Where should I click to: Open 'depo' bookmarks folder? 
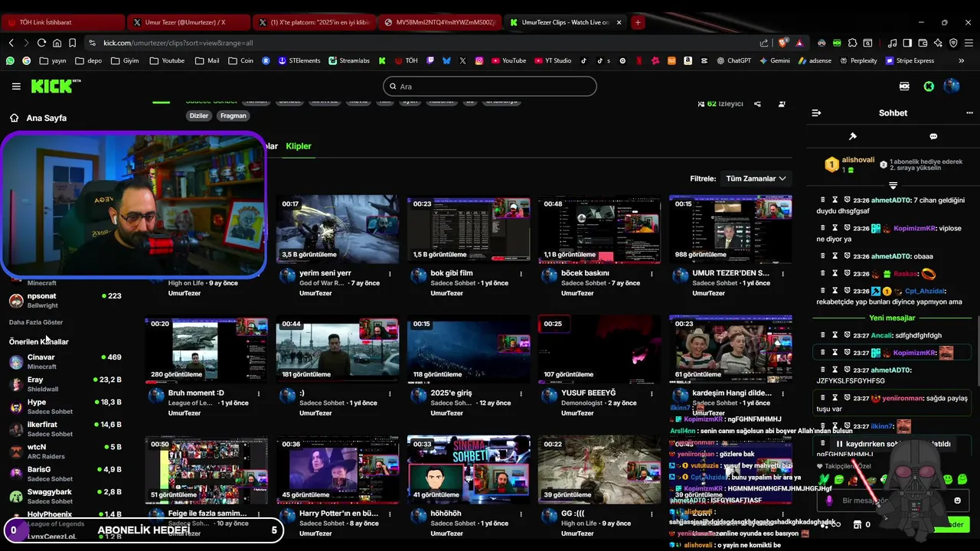point(89,60)
